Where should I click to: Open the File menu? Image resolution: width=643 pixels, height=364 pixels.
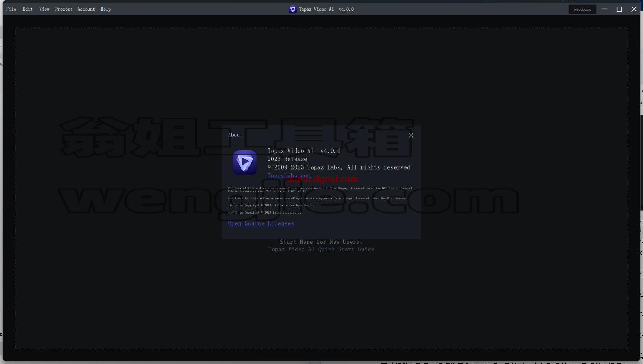click(11, 9)
